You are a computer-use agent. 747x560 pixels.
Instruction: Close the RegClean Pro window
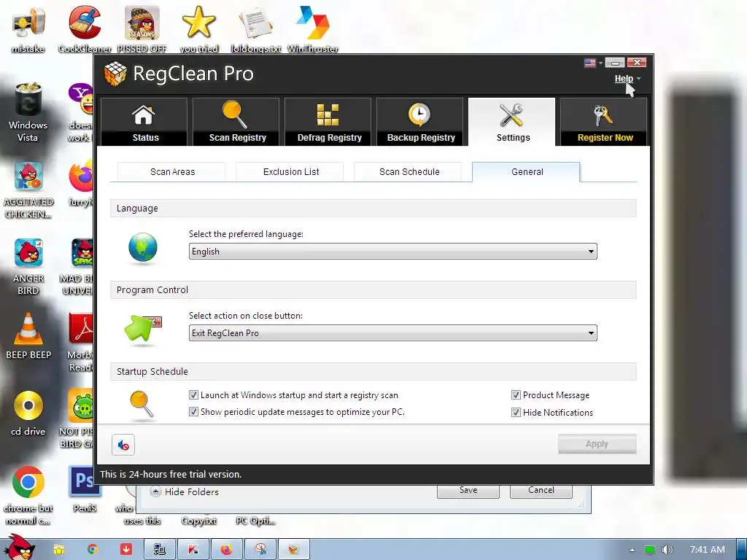636,63
